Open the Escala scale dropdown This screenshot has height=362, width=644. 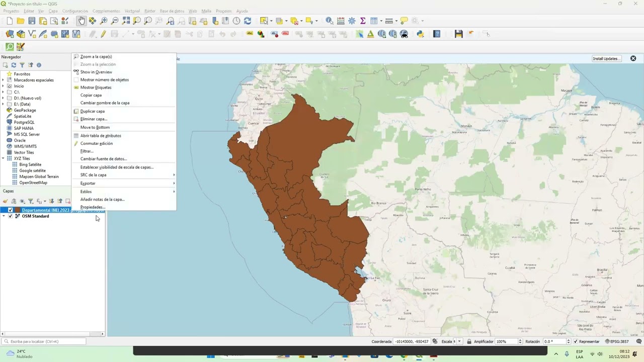[x=459, y=341]
